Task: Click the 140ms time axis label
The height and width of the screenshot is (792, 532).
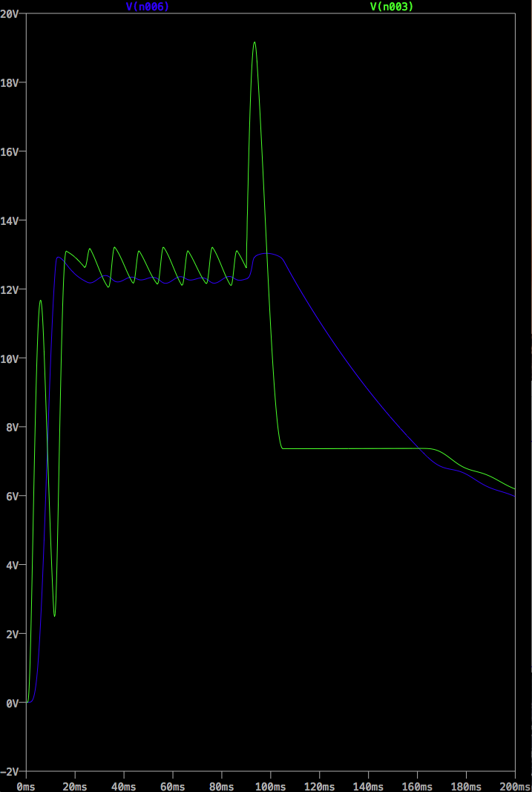Action: pyautogui.click(x=369, y=787)
